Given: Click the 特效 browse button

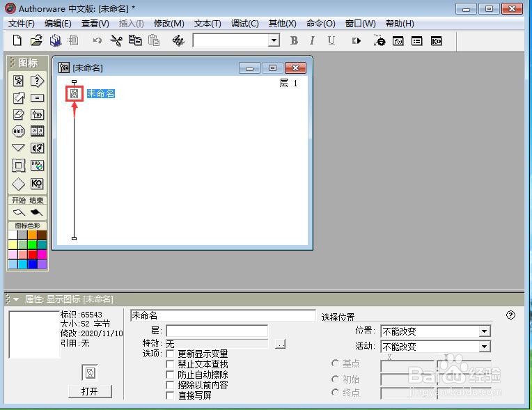Looking at the screenshot, I should point(280,344).
